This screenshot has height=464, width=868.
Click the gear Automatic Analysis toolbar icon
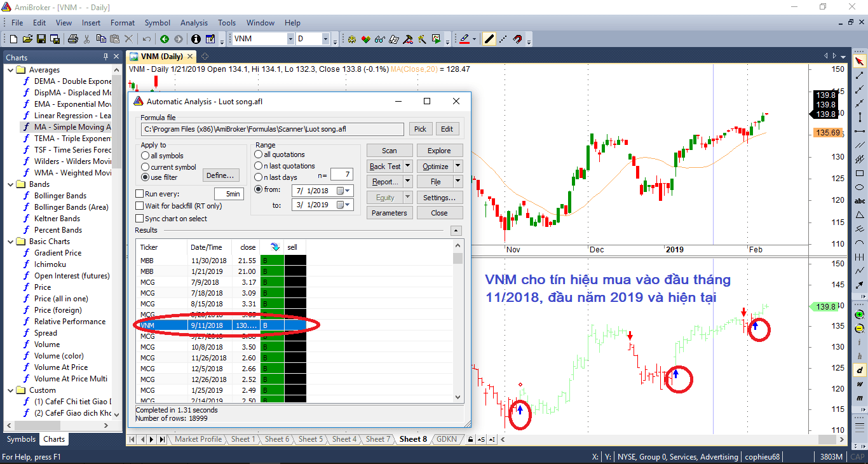coord(351,39)
